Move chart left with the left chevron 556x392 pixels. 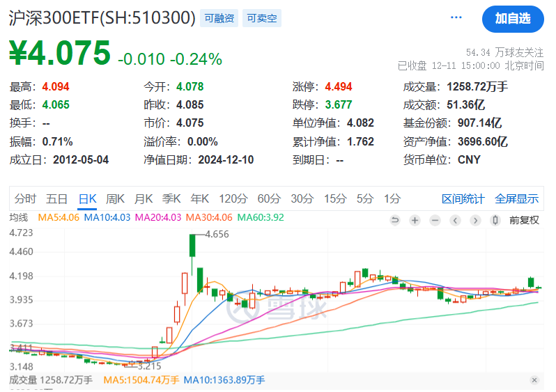(x=455, y=221)
